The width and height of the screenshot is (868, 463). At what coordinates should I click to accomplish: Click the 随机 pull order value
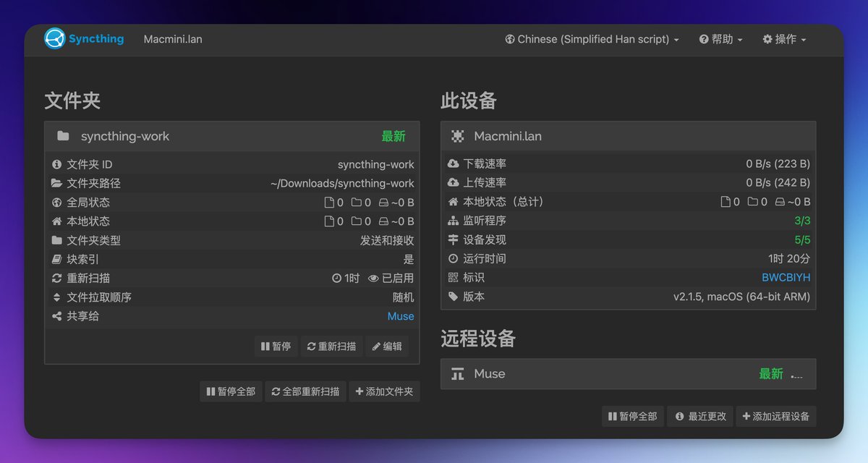(404, 297)
